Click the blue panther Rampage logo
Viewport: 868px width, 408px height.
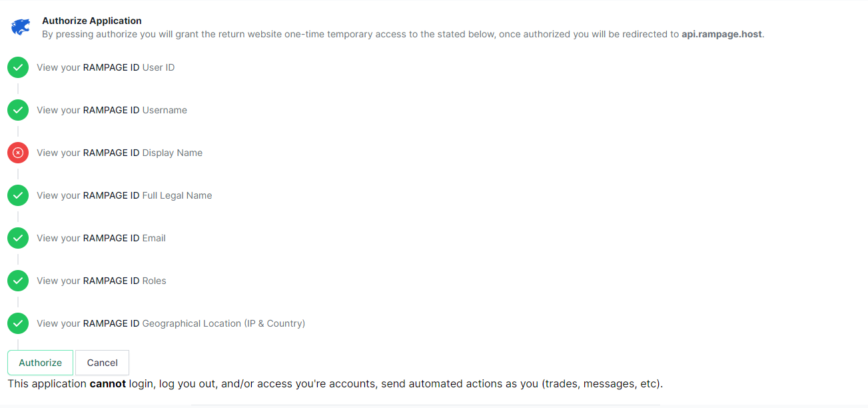pos(21,27)
